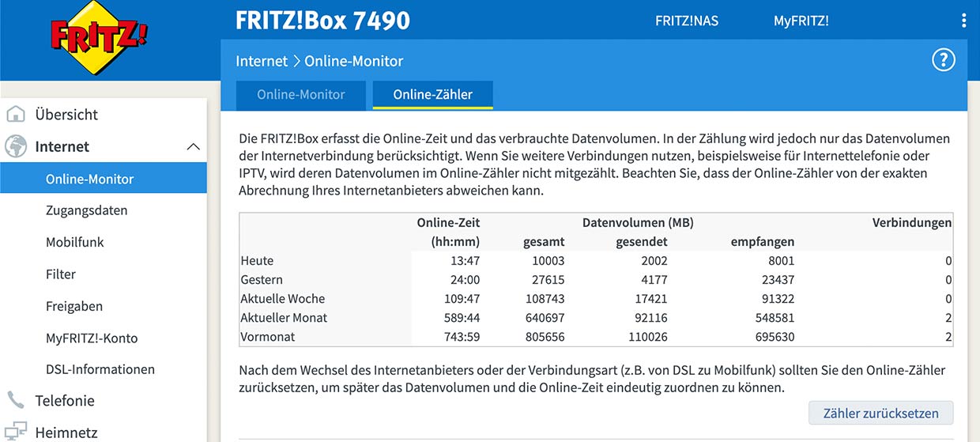Switch to the Online-Monitor tab

[300, 95]
